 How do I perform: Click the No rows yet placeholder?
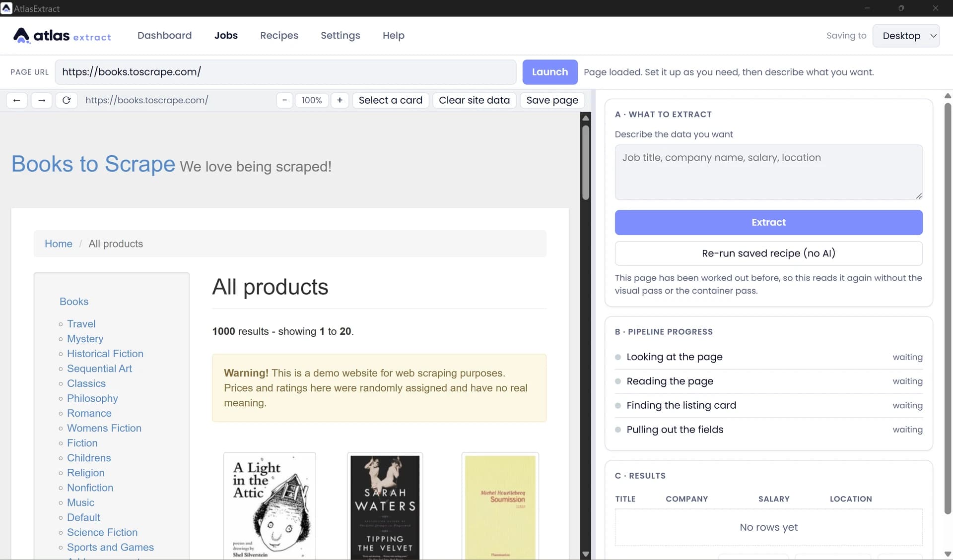[x=768, y=527]
